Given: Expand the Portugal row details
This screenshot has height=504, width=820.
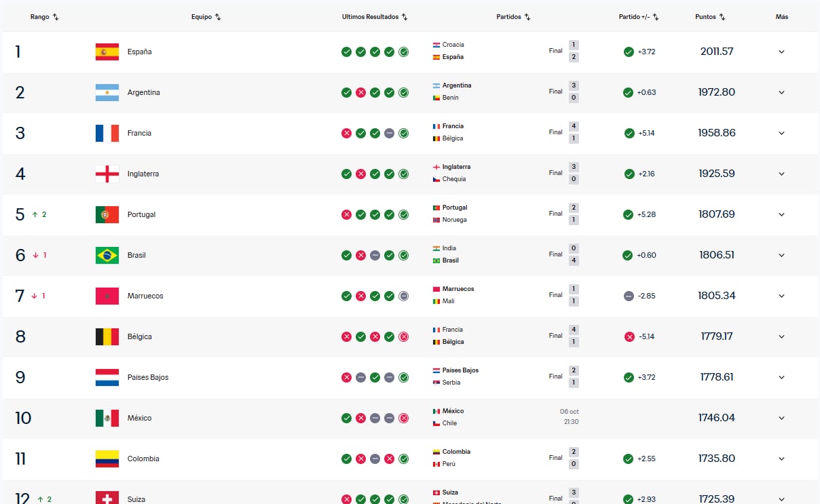Looking at the screenshot, I should (781, 214).
